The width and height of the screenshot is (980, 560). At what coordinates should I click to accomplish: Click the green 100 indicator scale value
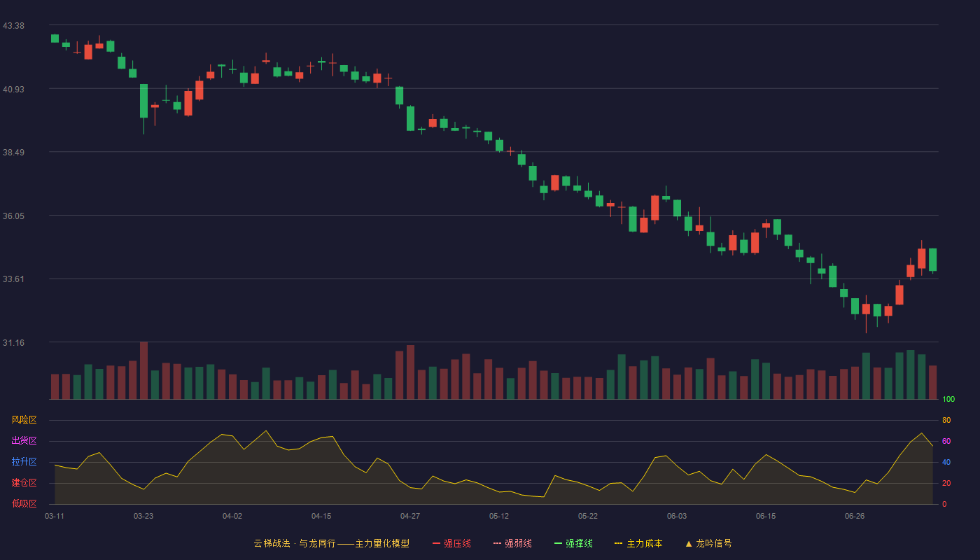tap(948, 399)
